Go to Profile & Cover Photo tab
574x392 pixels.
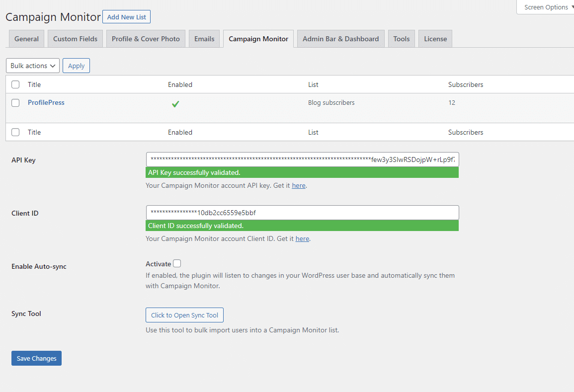click(x=146, y=39)
